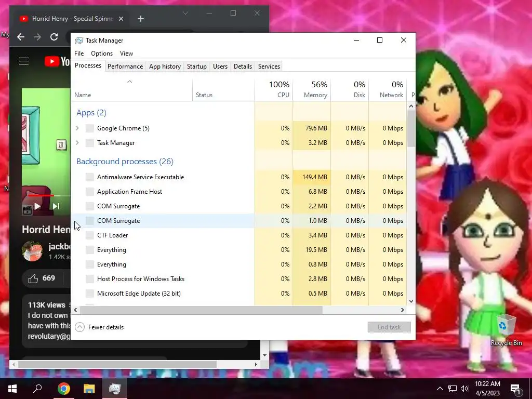Screen dimensions: 532x399
Task: Click the Task Manager taskbar button
Action: coord(115,389)
